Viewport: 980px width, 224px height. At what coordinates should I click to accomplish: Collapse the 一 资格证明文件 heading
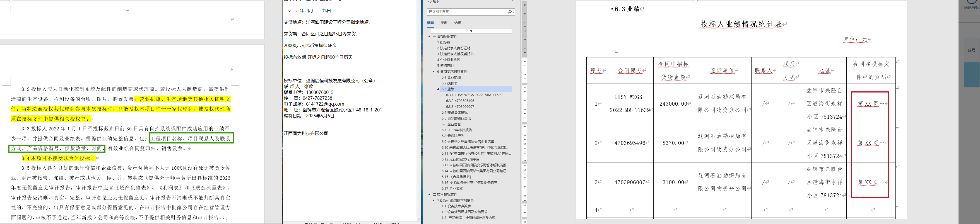(429, 36)
